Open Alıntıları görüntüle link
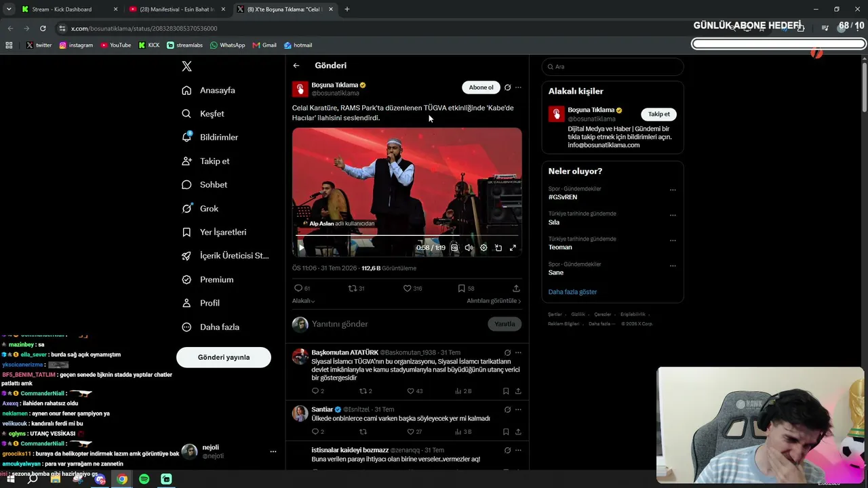This screenshot has height=488, width=868. click(x=494, y=301)
